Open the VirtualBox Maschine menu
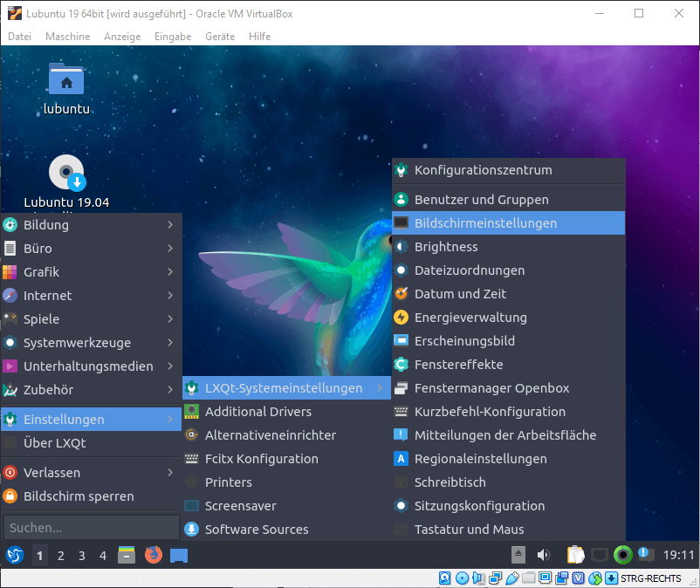This screenshot has width=700, height=588. (68, 37)
